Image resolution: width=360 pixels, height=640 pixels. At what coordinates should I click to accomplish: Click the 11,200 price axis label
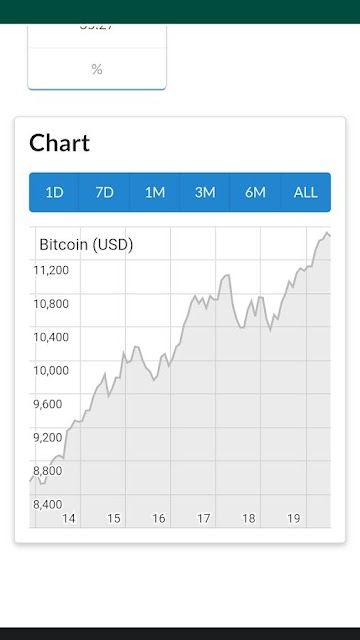point(51,270)
